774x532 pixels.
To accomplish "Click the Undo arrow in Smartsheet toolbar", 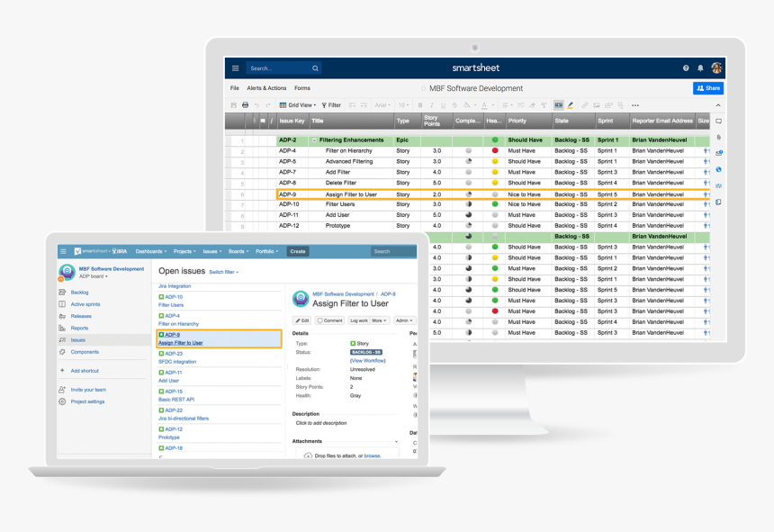I will [x=256, y=105].
